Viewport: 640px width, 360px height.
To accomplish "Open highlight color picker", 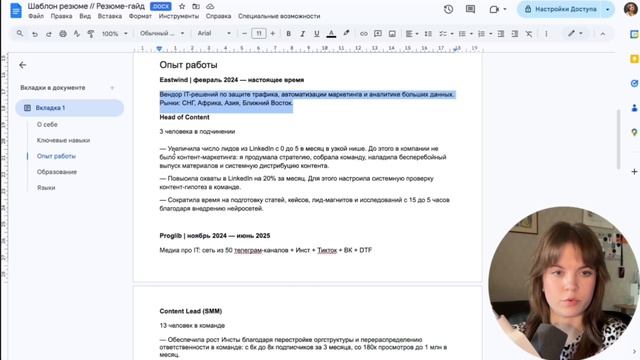I will click(346, 33).
